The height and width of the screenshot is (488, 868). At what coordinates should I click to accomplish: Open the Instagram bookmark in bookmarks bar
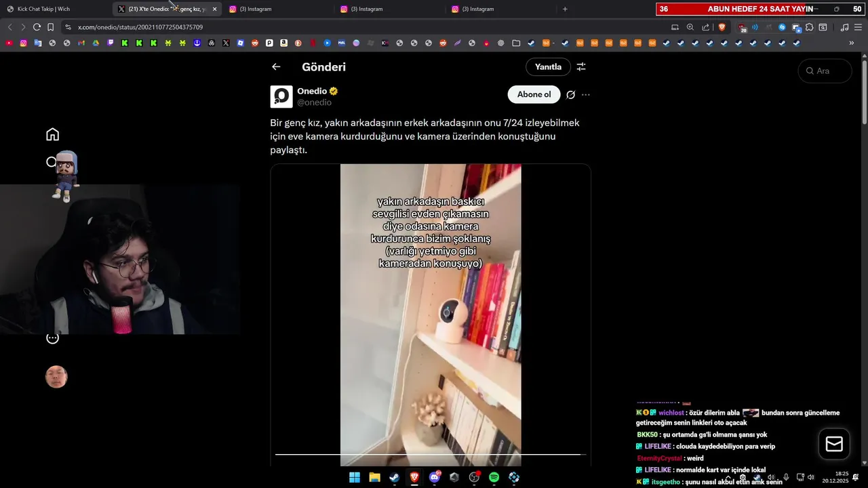(23, 43)
